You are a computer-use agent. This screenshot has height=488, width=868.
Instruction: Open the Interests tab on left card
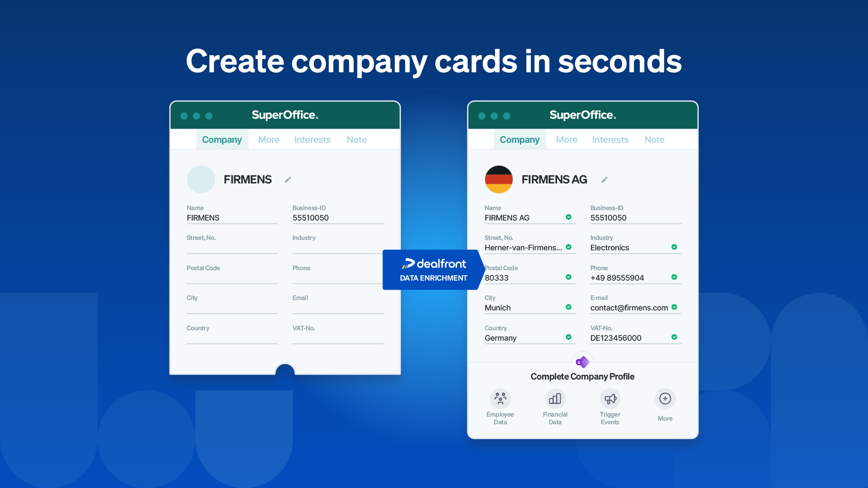312,139
